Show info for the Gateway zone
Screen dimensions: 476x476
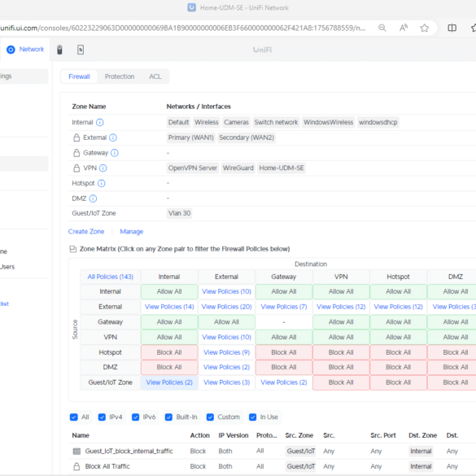(115, 153)
